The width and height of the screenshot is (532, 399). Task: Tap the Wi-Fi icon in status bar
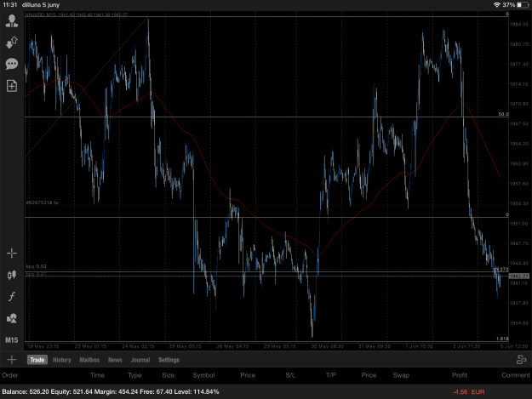[x=497, y=5]
